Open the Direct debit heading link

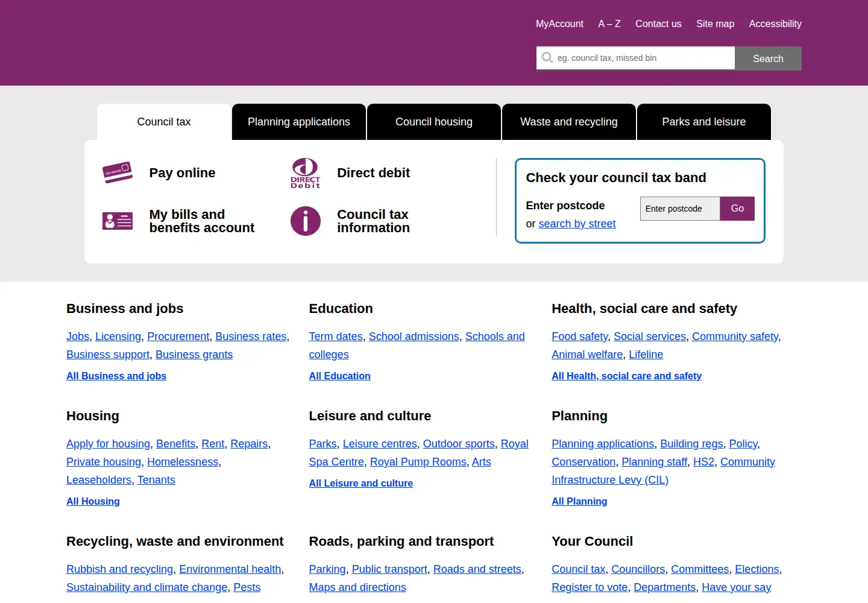pos(373,173)
